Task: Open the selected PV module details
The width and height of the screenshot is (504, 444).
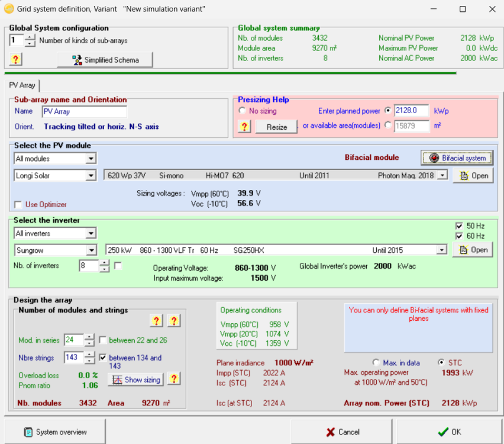Action: (x=473, y=175)
